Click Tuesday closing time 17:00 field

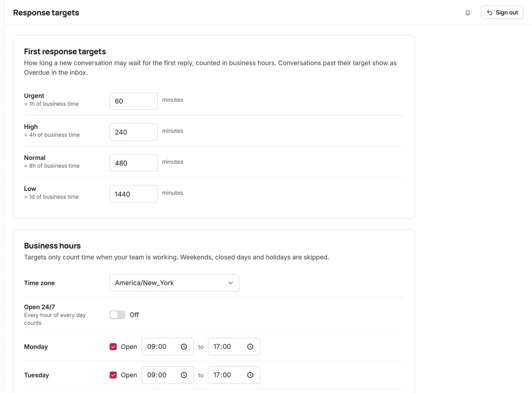[234, 375]
